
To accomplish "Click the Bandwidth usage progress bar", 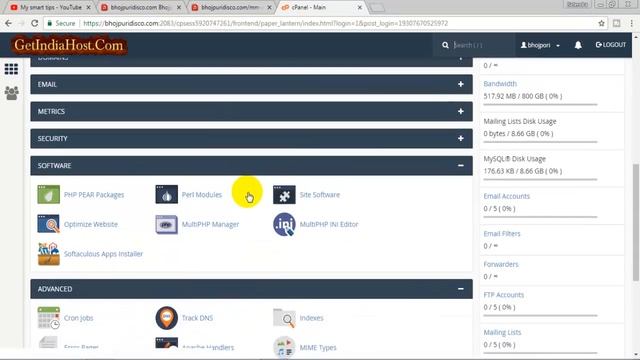I will pos(540,104).
